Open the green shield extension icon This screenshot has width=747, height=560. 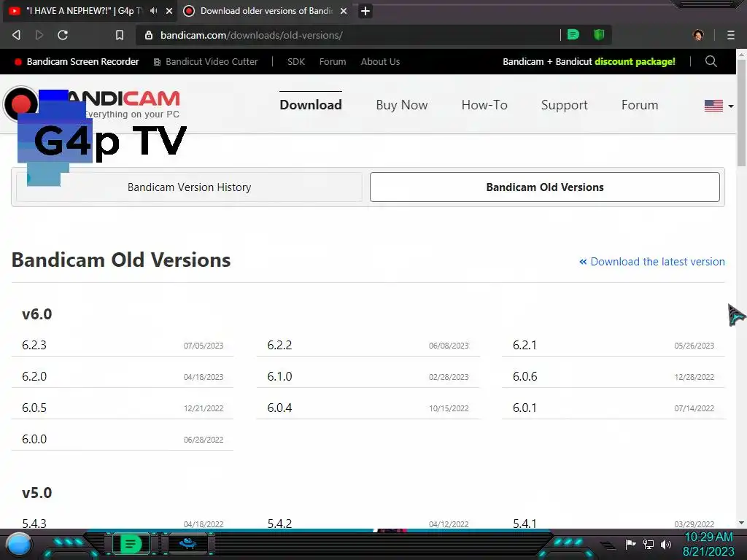599,35
